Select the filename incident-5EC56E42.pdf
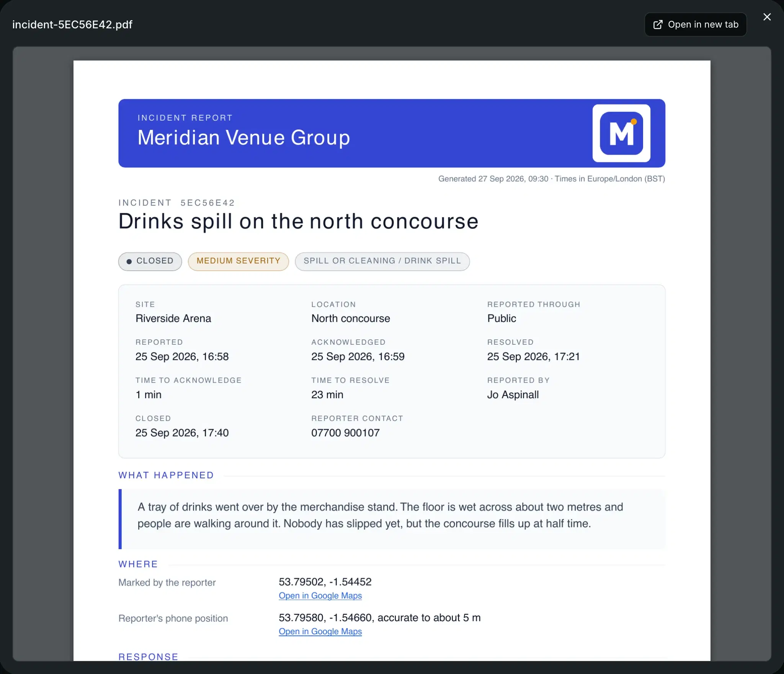Screen dimensions: 784x674 coord(72,25)
